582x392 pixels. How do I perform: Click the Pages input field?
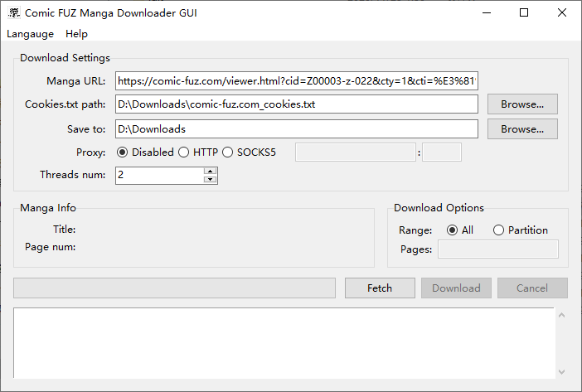coord(498,249)
